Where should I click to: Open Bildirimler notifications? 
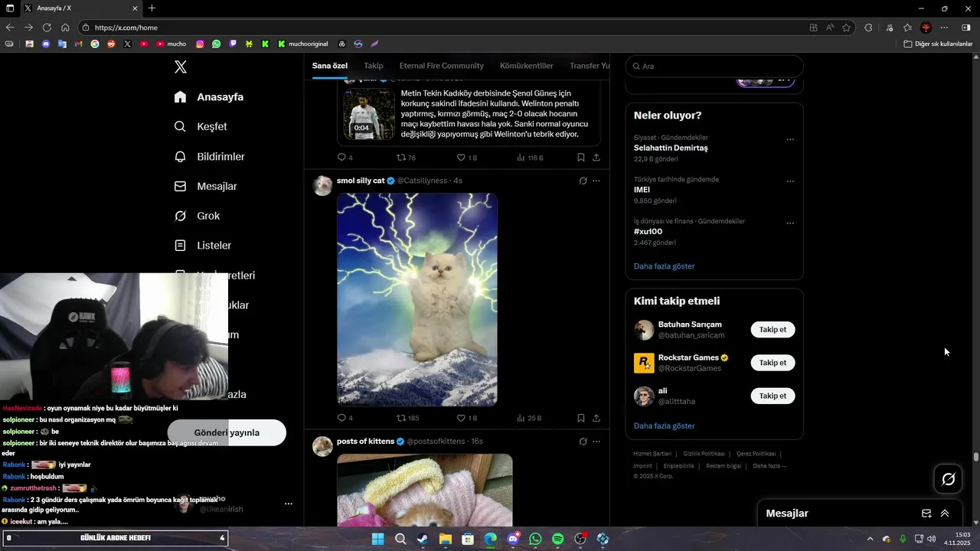point(209,156)
